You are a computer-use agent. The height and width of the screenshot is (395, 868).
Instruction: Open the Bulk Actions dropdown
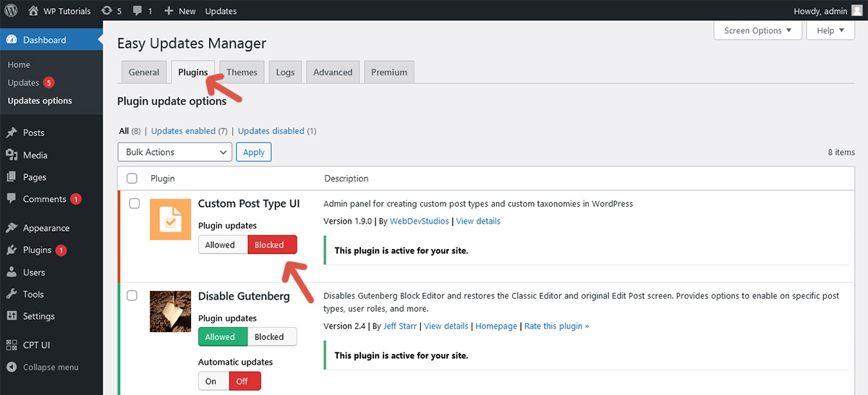[x=174, y=152]
